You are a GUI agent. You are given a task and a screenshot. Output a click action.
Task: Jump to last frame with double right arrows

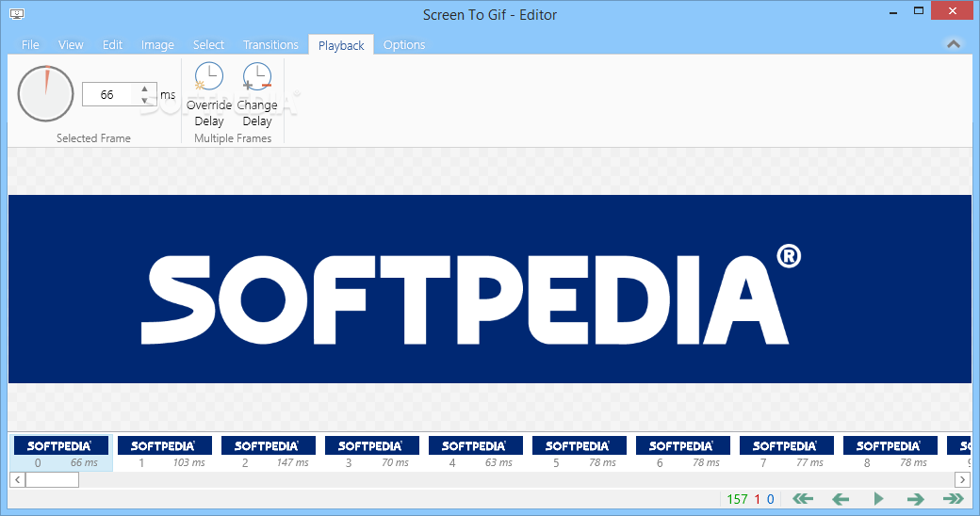[x=953, y=498]
